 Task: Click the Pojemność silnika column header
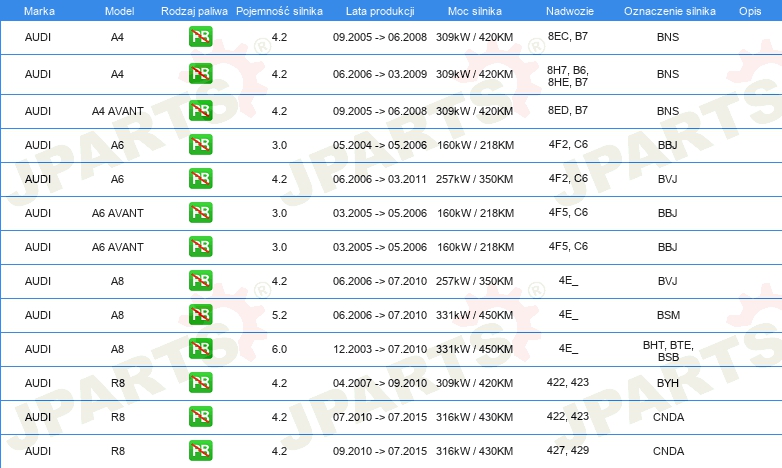click(279, 11)
